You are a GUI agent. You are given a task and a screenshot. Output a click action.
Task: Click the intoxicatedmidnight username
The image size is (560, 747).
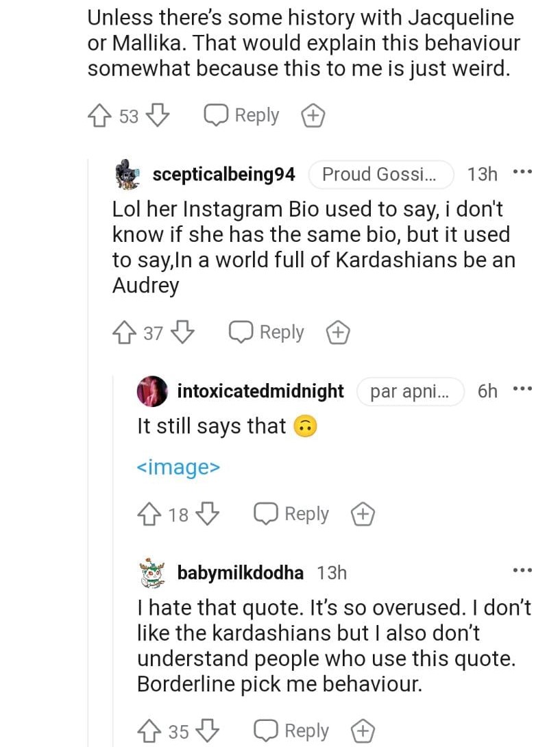[260, 391]
